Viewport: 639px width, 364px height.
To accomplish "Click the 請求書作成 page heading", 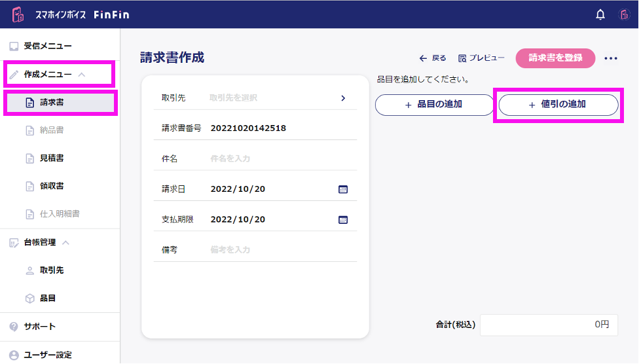I will [x=172, y=58].
